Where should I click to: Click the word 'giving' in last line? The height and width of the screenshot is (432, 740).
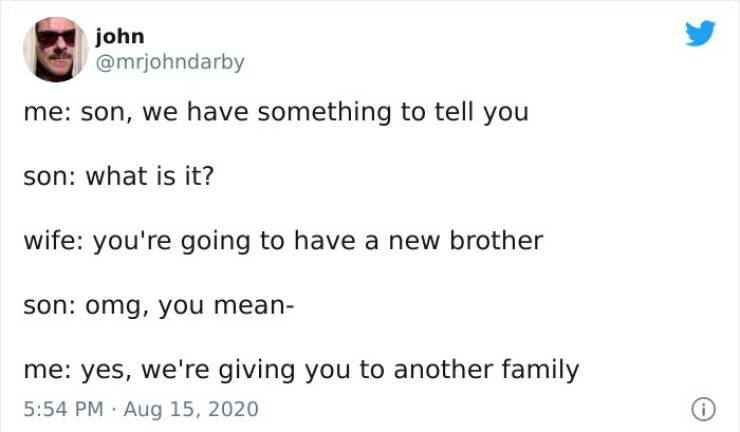(257, 371)
